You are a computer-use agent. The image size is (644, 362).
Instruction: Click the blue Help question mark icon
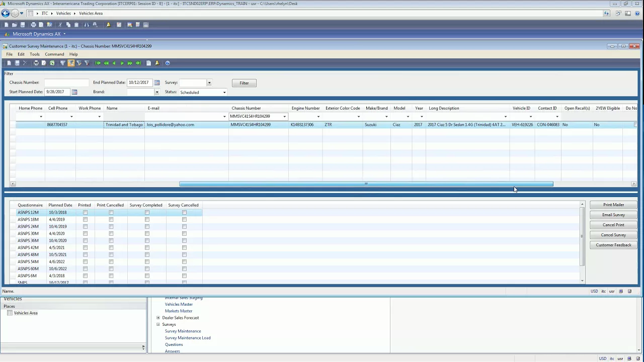coord(168,63)
